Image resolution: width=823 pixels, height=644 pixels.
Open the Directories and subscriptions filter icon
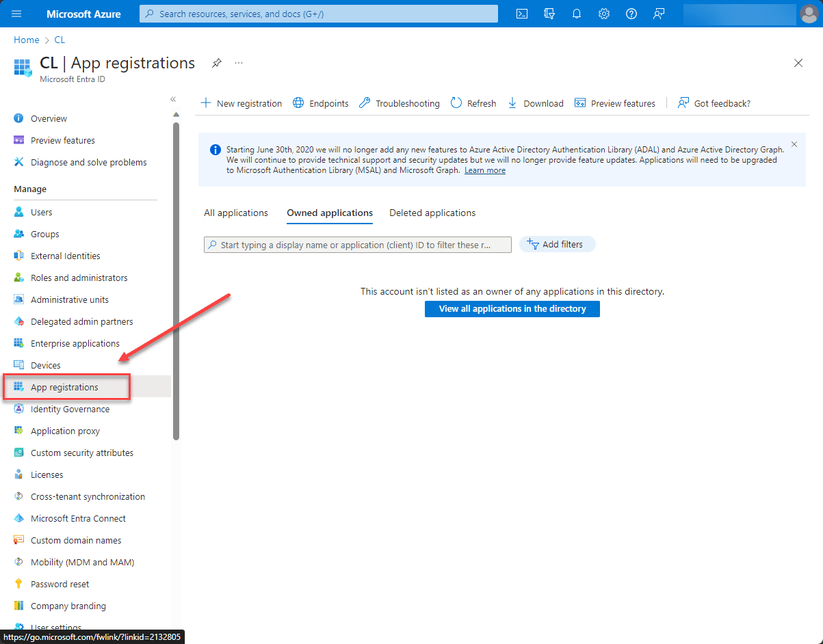549,14
